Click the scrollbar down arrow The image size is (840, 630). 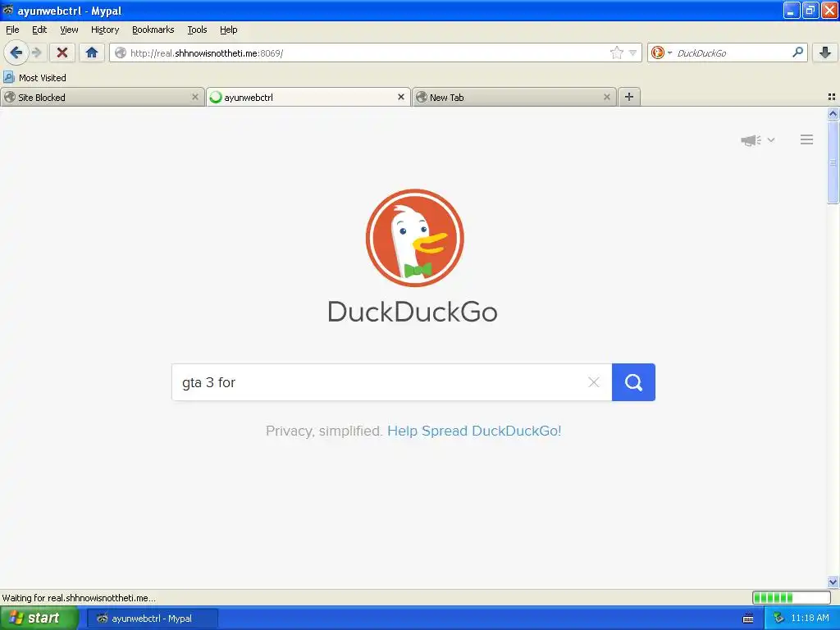(833, 582)
